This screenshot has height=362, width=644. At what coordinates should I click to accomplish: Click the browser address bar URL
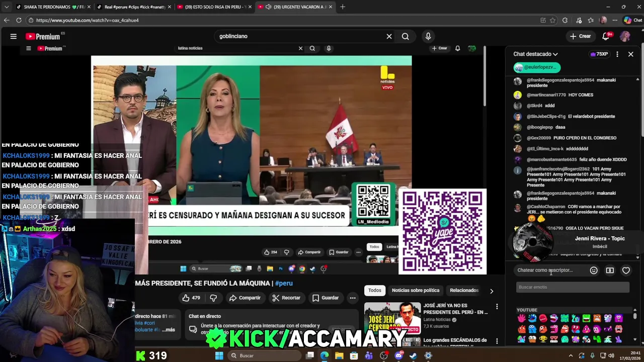pyautogui.click(x=88, y=20)
